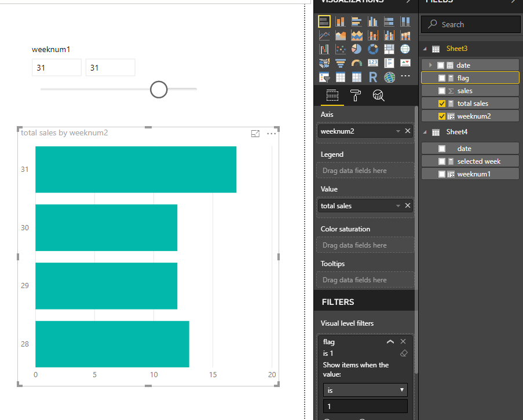Collapse the Sheet4 table
The width and height of the screenshot is (523, 420).
[425, 132]
